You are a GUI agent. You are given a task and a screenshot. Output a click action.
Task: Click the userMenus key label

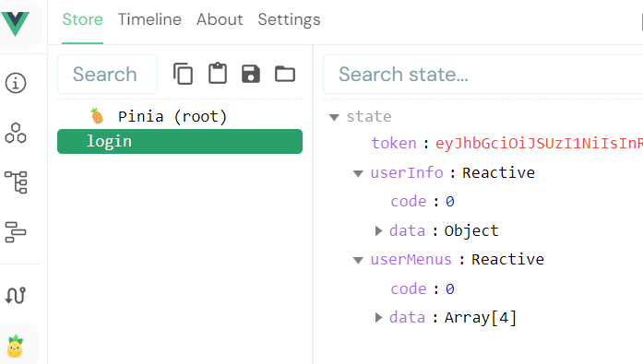click(x=411, y=260)
